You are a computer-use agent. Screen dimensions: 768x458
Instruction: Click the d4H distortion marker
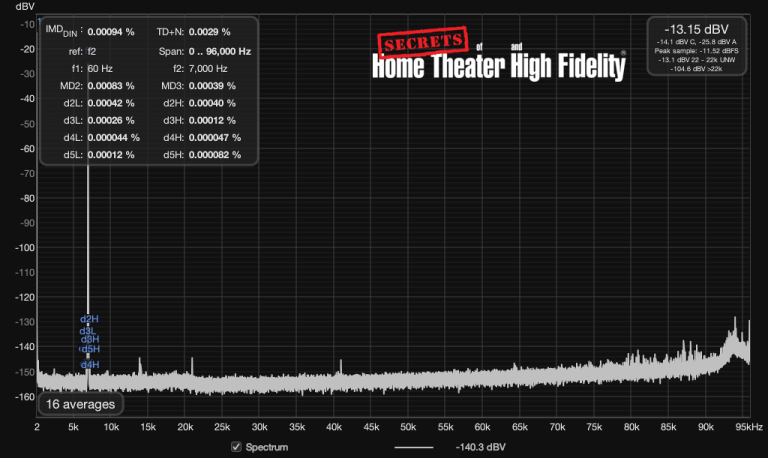pyautogui.click(x=90, y=365)
